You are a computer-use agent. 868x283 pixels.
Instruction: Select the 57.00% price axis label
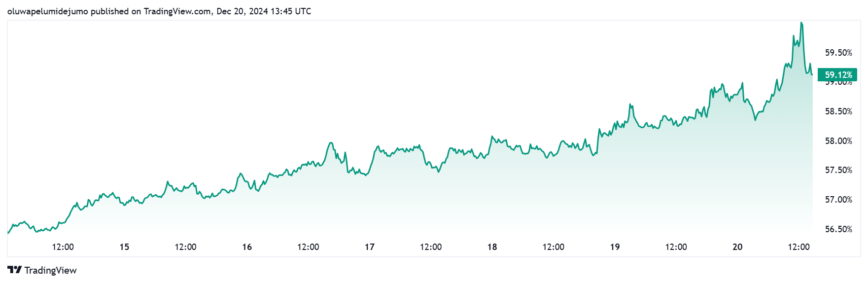point(838,200)
